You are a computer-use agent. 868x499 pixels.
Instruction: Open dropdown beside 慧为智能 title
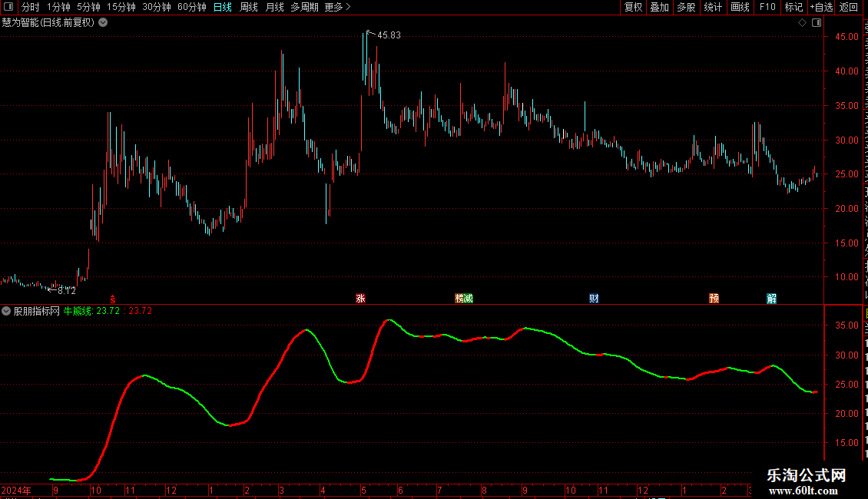coord(103,23)
